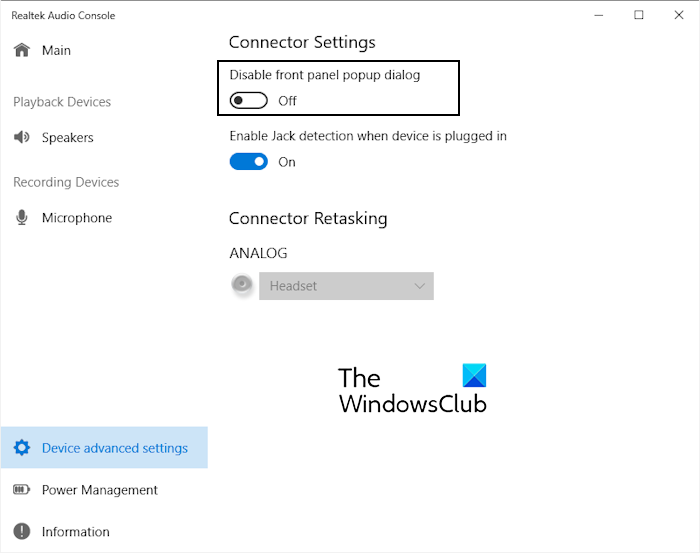
Task: Click the Power Management battery icon
Action: pyautogui.click(x=21, y=490)
